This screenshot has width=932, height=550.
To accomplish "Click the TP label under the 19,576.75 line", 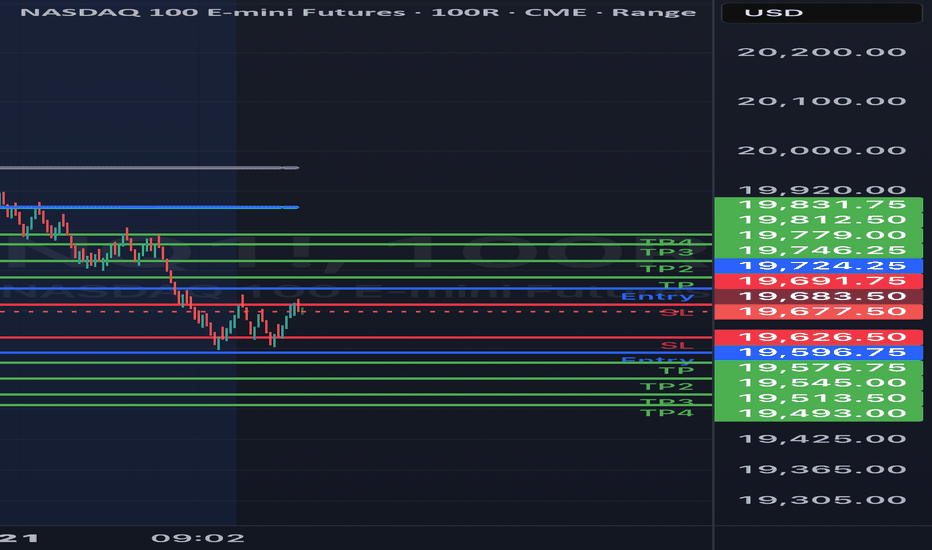I will [676, 370].
